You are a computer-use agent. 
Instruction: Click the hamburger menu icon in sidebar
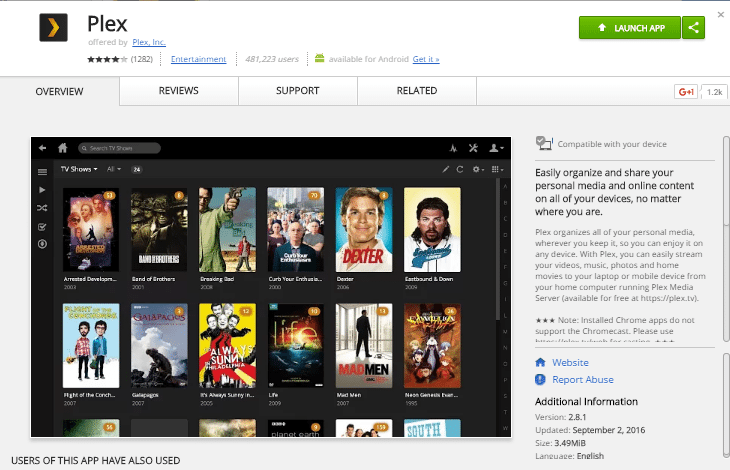42,172
